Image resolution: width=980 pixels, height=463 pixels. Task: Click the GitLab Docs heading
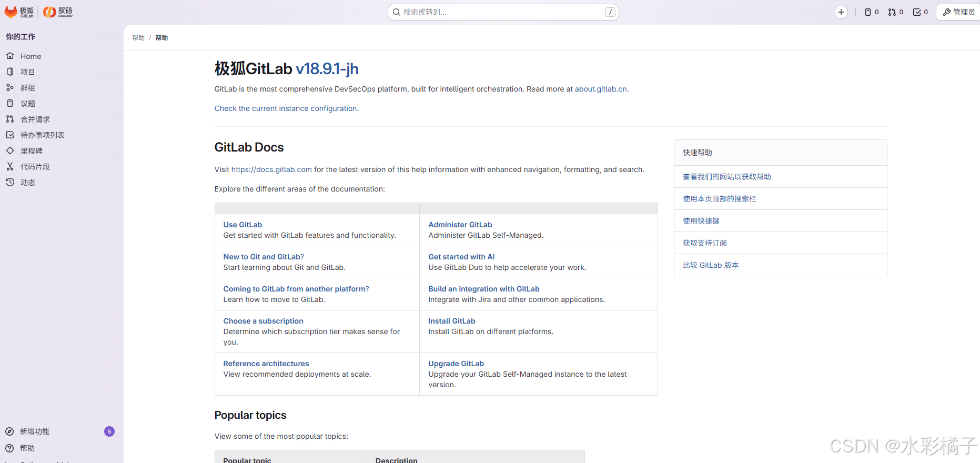249,147
